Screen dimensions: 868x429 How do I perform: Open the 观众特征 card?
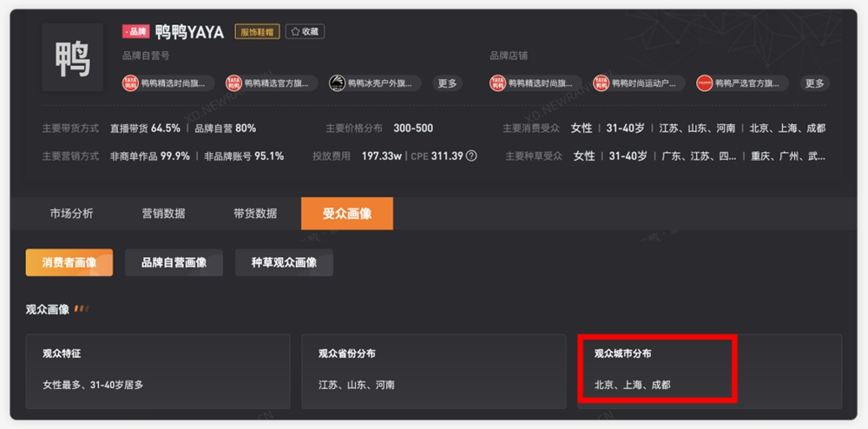[x=158, y=372]
